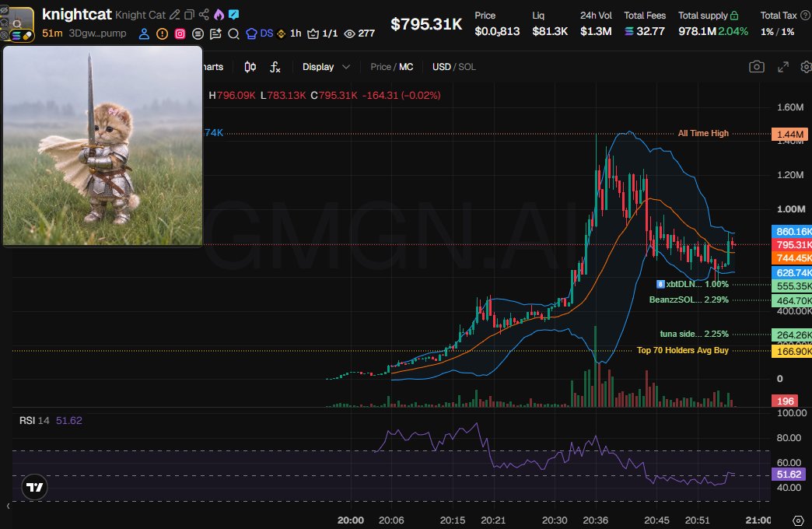Click the All Time High label

tap(703, 133)
